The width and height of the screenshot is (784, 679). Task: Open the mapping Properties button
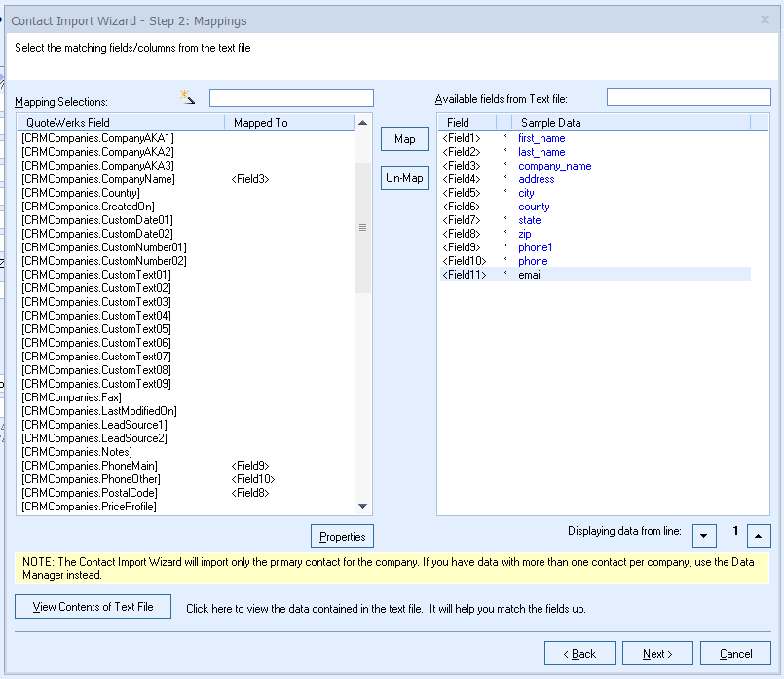click(x=342, y=537)
